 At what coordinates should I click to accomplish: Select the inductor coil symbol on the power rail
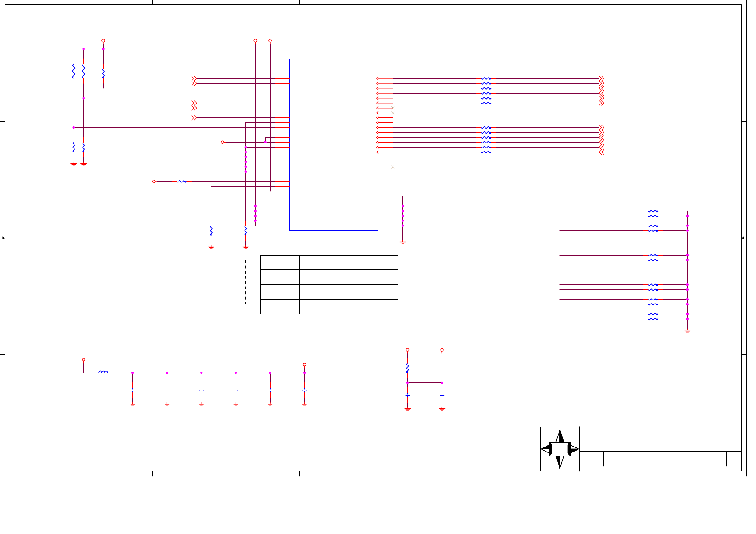click(x=103, y=372)
